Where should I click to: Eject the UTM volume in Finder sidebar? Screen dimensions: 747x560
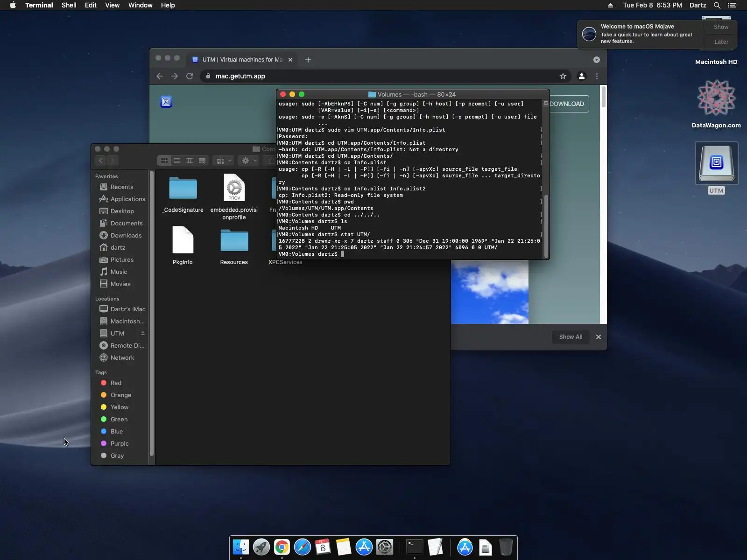pos(143,333)
